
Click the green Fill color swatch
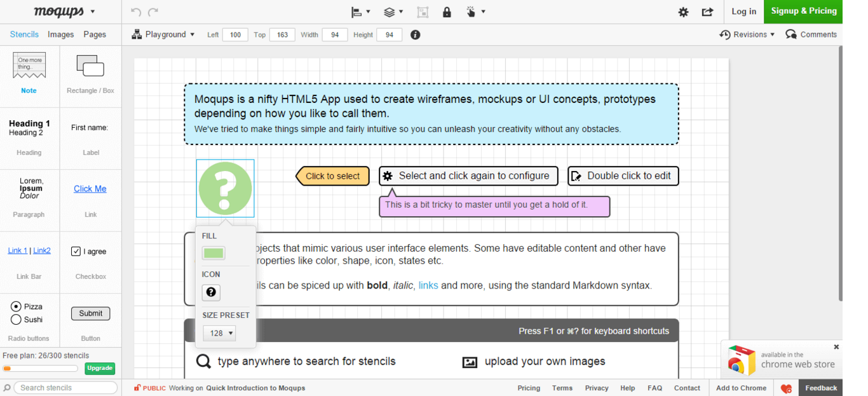(x=214, y=254)
